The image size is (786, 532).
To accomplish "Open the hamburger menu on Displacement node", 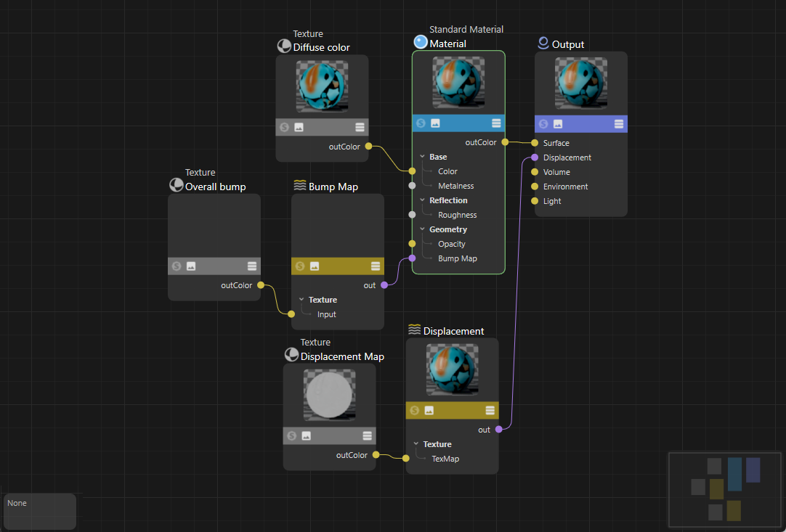I will pyautogui.click(x=489, y=411).
